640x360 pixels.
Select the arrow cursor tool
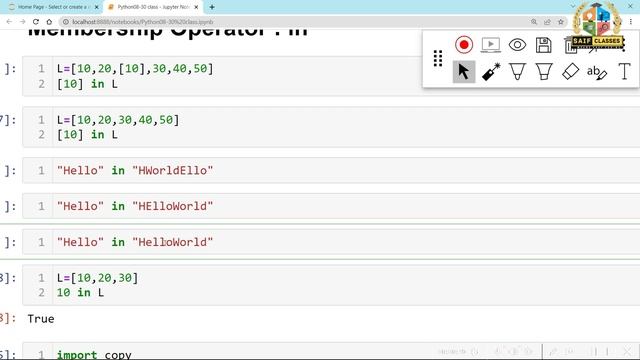[464, 71]
